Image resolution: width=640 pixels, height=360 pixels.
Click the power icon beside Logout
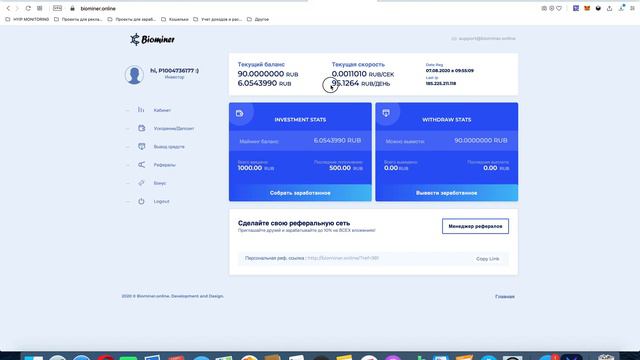141,201
